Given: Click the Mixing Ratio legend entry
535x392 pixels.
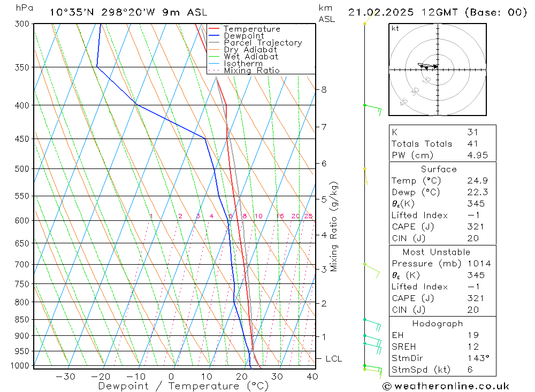Looking at the screenshot, I should pos(244,71).
